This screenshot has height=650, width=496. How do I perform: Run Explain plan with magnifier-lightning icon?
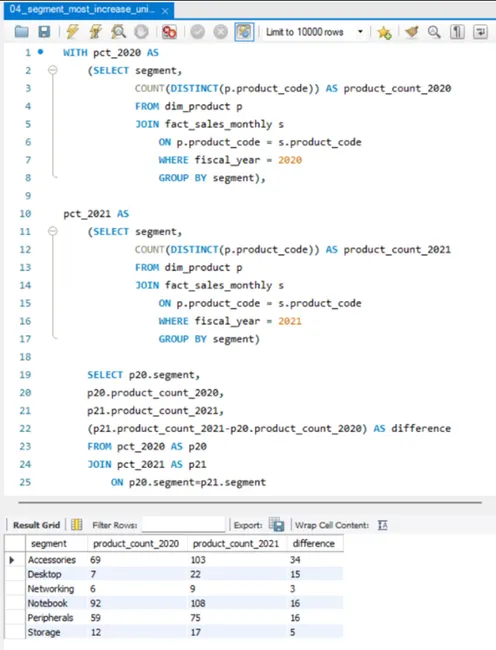(119, 32)
